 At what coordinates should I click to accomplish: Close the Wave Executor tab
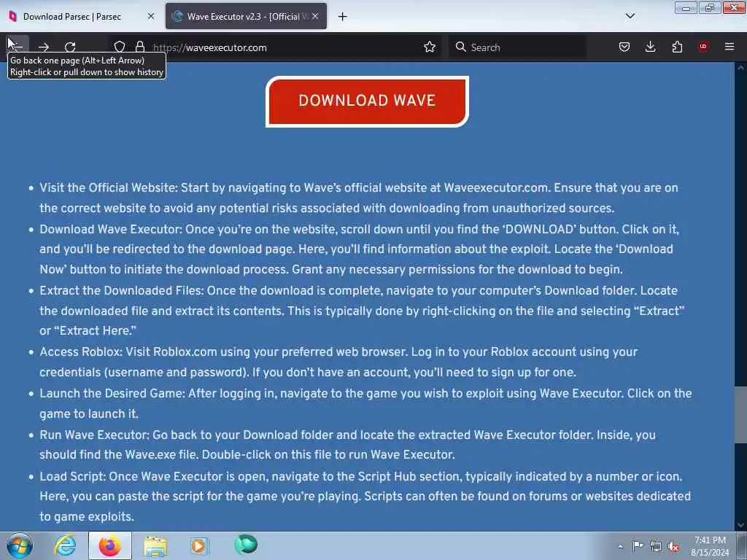pyautogui.click(x=315, y=16)
